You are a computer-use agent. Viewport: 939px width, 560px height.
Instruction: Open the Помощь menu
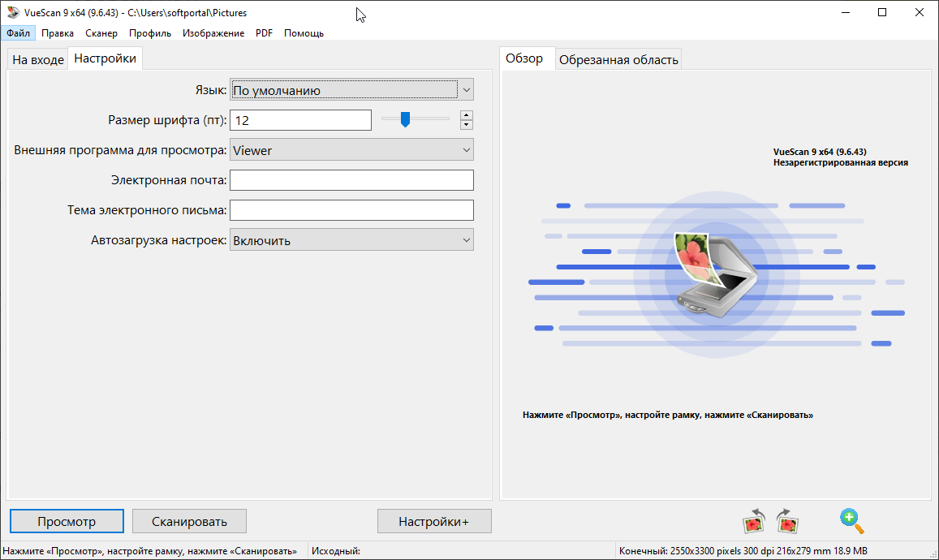tap(304, 33)
